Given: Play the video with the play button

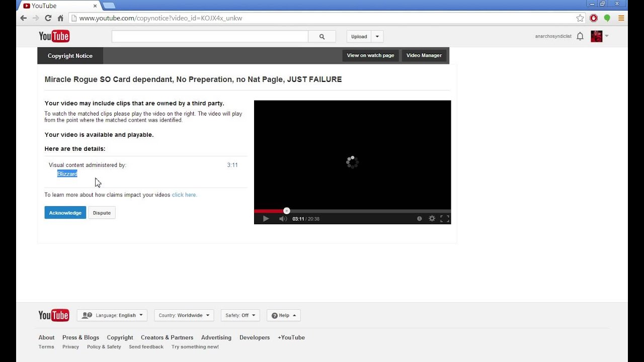Looking at the screenshot, I should [266, 219].
